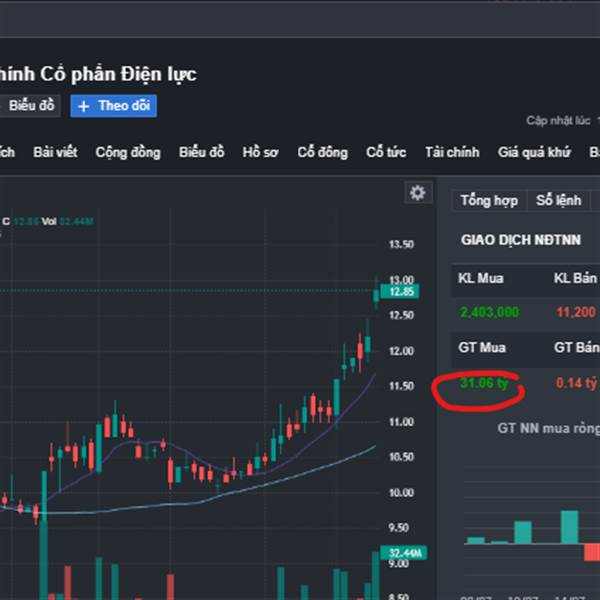Viewport: 600px width, 600px height.
Task: Open the Tài chính tab
Action: pyautogui.click(x=452, y=152)
